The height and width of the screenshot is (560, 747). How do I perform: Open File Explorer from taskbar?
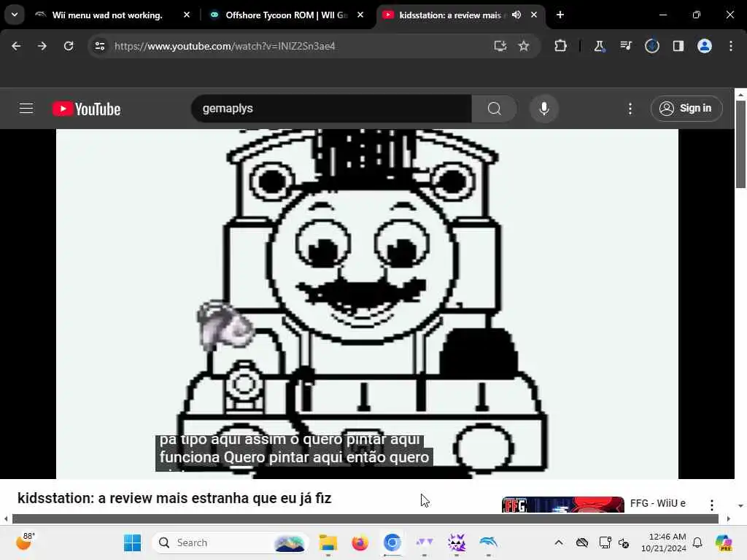pos(328,542)
